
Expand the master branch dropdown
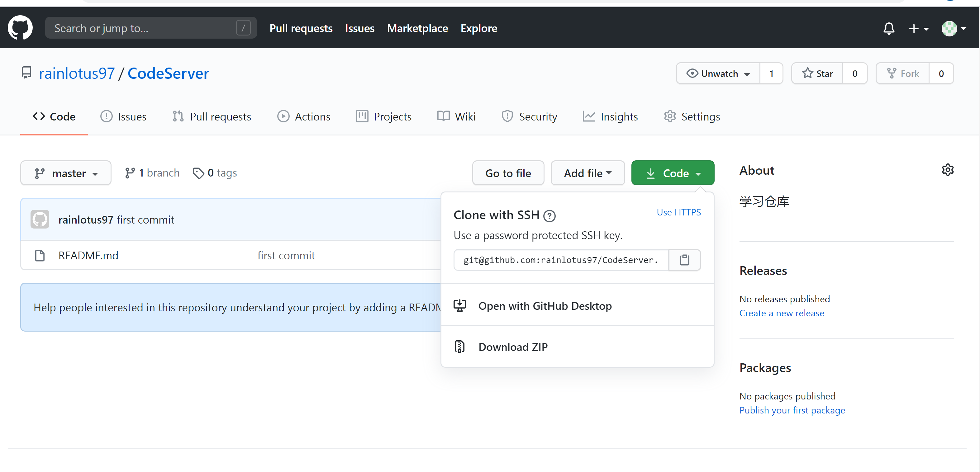[x=66, y=173]
